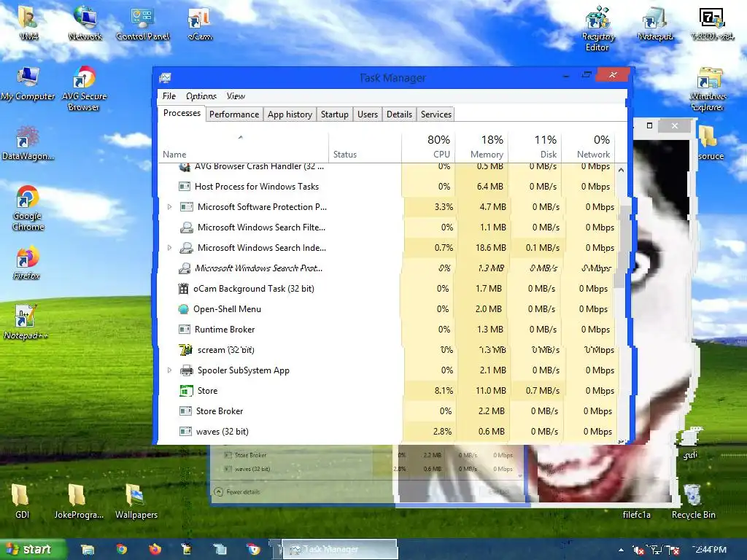Click Task Manager taskbar button
Viewport: 747px width, 560px height.
pos(340,550)
